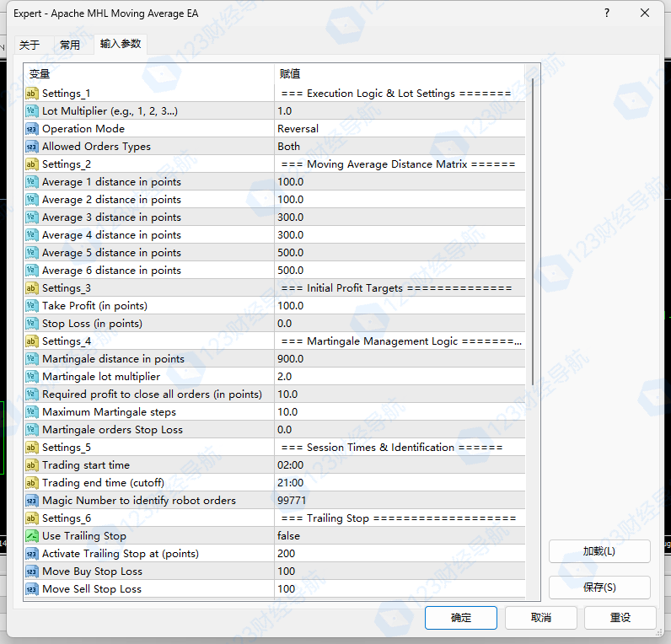Click the icon beside Take Profit
This screenshot has height=644, width=671.
32,306
